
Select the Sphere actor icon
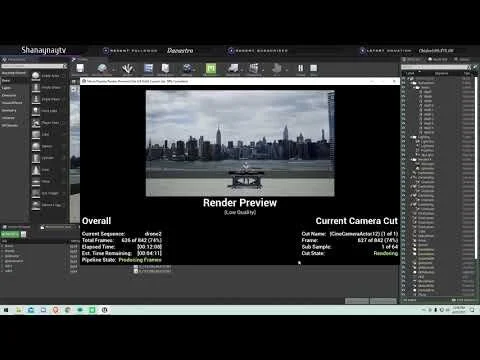point(36,146)
